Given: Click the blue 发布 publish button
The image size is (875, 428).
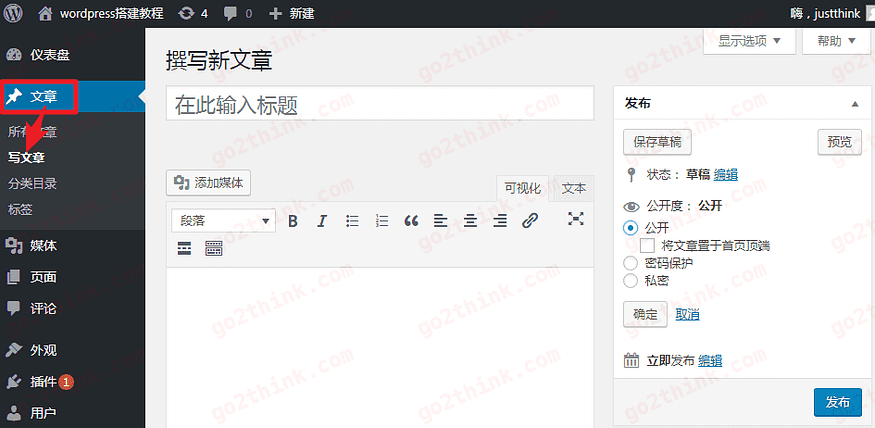Looking at the screenshot, I should 838,402.
